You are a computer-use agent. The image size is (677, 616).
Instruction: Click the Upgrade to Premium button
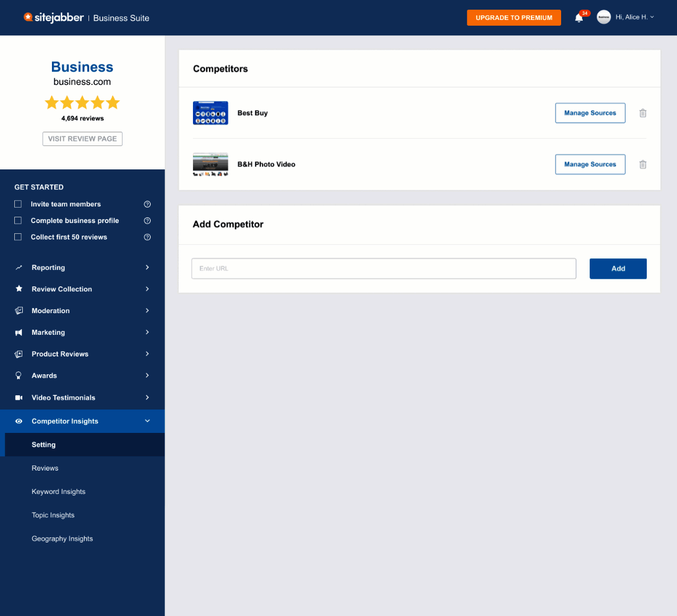point(514,18)
